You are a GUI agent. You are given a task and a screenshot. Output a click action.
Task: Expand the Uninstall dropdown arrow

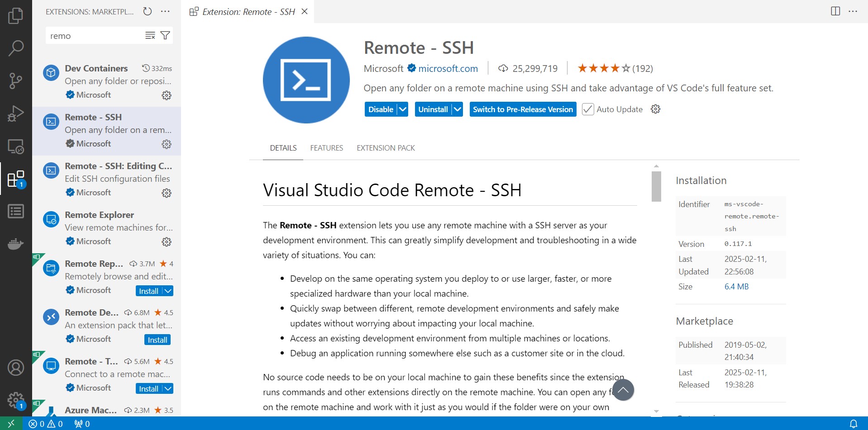tap(457, 109)
